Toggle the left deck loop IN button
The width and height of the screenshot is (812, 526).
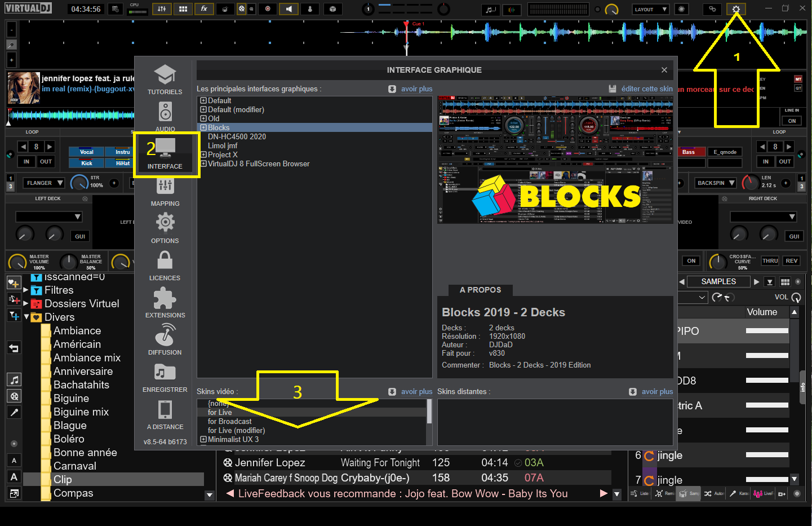(x=26, y=161)
